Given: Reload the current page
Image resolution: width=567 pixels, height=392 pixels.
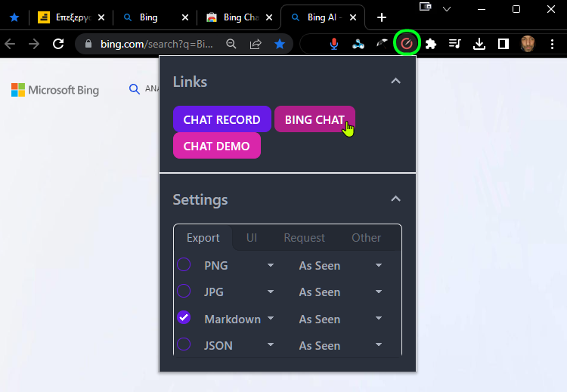Looking at the screenshot, I should coord(58,44).
